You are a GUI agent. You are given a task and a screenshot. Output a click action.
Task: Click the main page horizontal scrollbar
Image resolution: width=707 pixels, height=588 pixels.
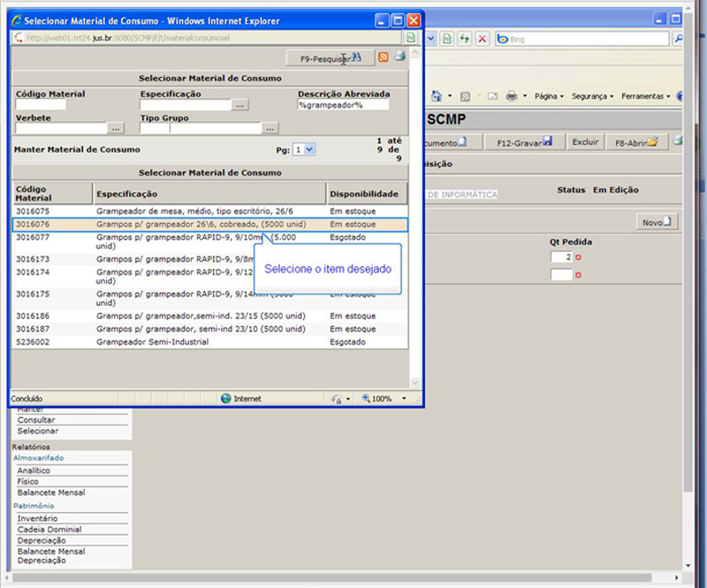[331, 577]
